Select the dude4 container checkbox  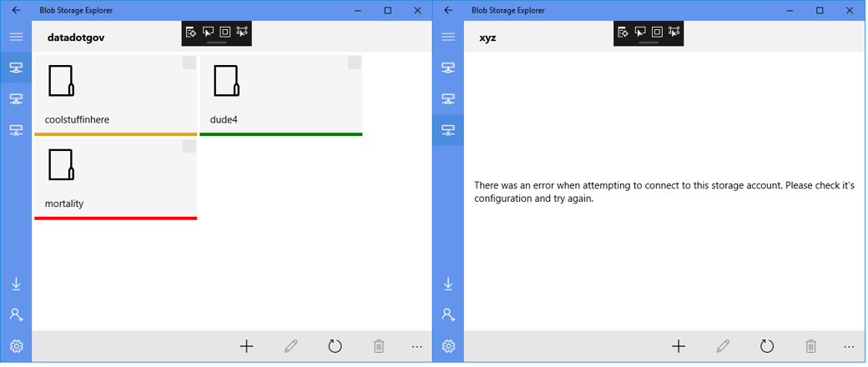tap(355, 63)
